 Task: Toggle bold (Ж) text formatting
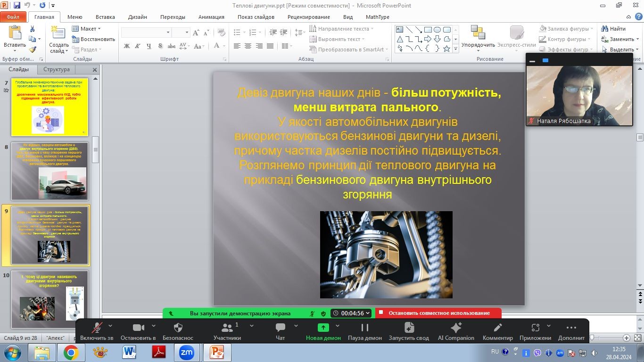point(126,46)
